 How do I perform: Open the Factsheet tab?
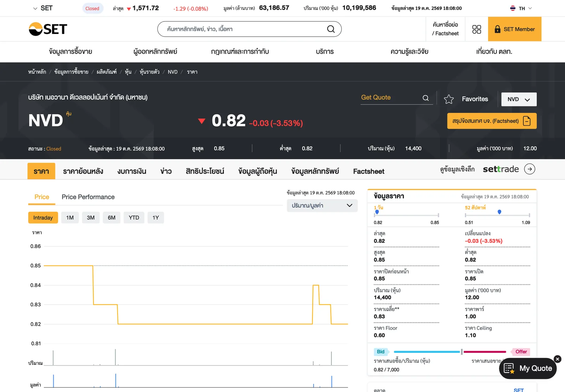(x=369, y=171)
